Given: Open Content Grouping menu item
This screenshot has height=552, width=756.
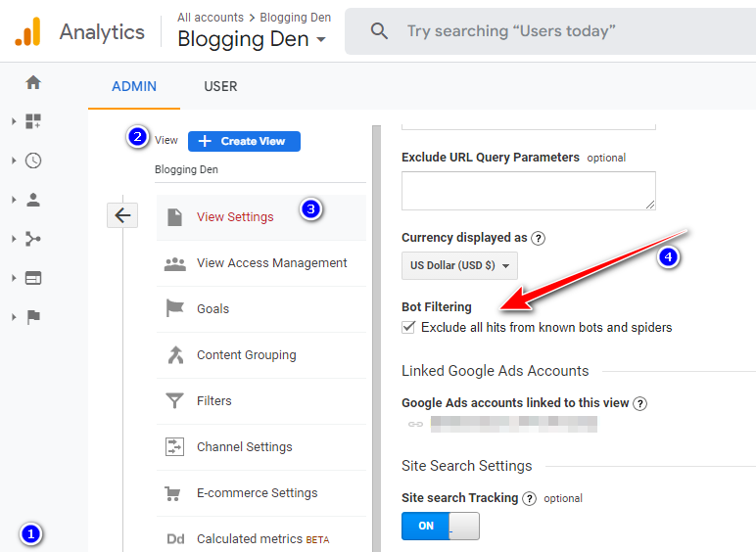Looking at the screenshot, I should [x=261, y=355].
